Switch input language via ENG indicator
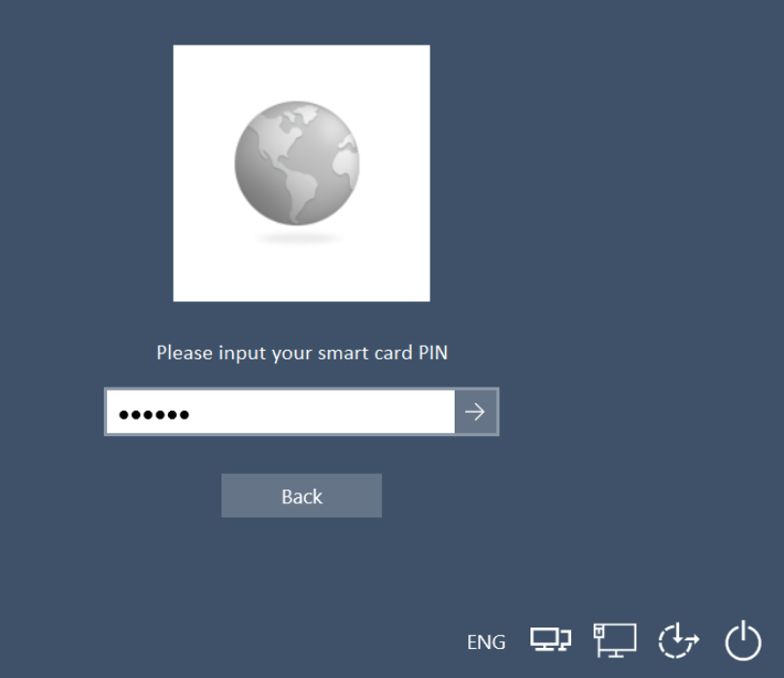The width and height of the screenshot is (784, 678). click(x=486, y=642)
